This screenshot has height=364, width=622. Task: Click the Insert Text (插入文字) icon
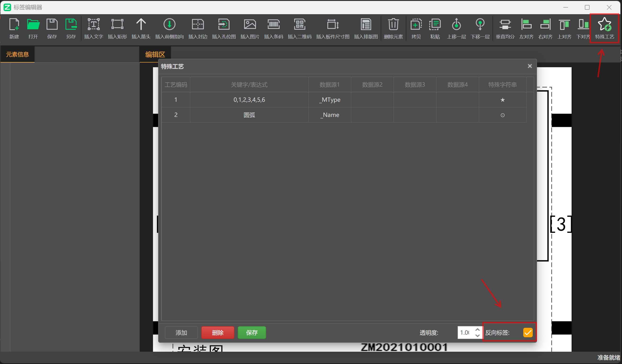click(x=94, y=24)
